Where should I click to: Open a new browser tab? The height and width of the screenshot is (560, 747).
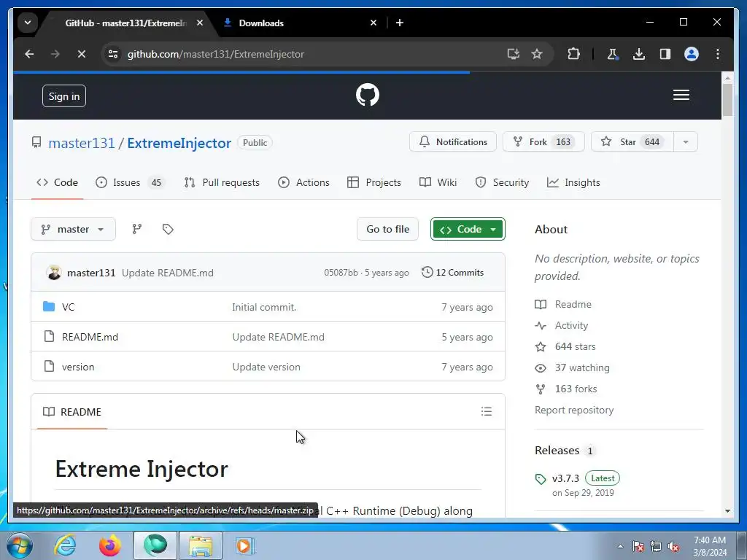coord(400,23)
